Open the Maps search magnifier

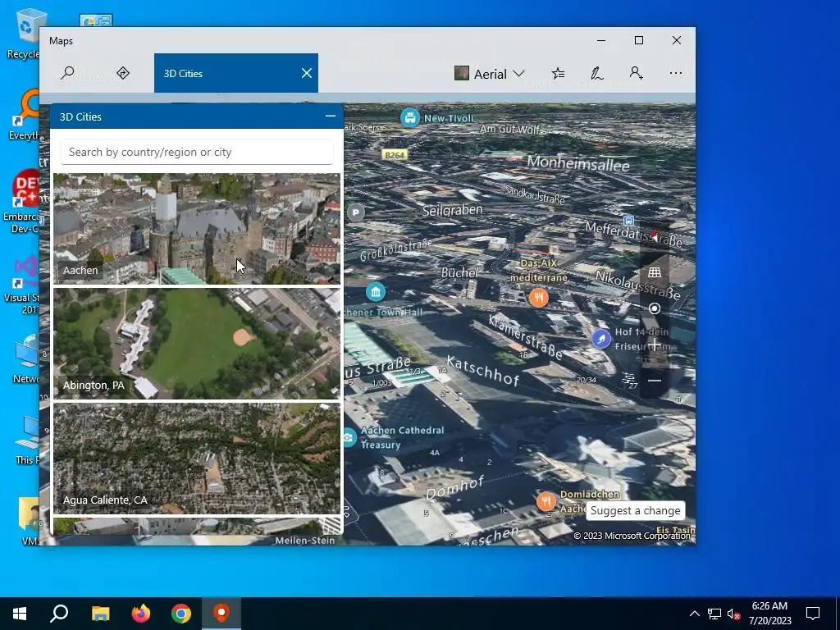pyautogui.click(x=67, y=73)
